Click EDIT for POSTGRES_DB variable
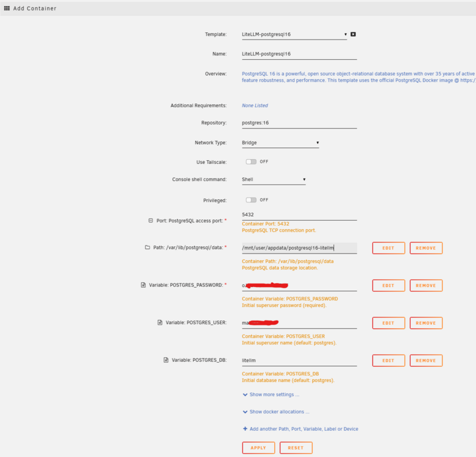 (x=389, y=361)
